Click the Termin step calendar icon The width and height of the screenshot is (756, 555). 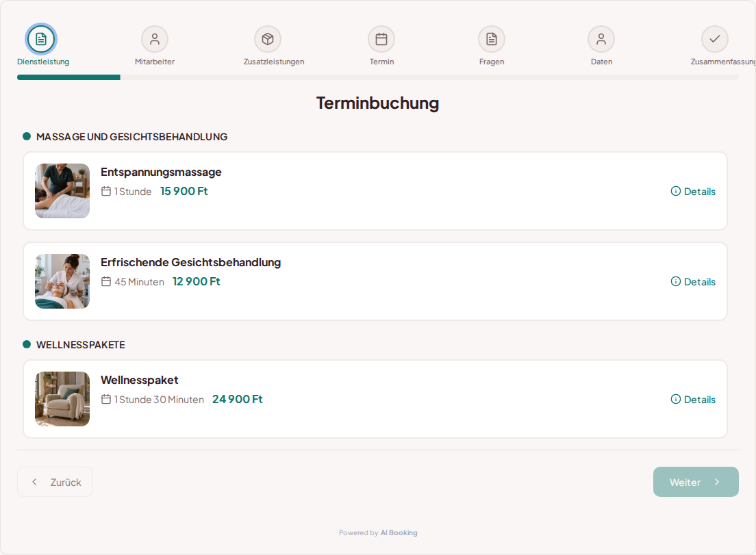coord(381,39)
